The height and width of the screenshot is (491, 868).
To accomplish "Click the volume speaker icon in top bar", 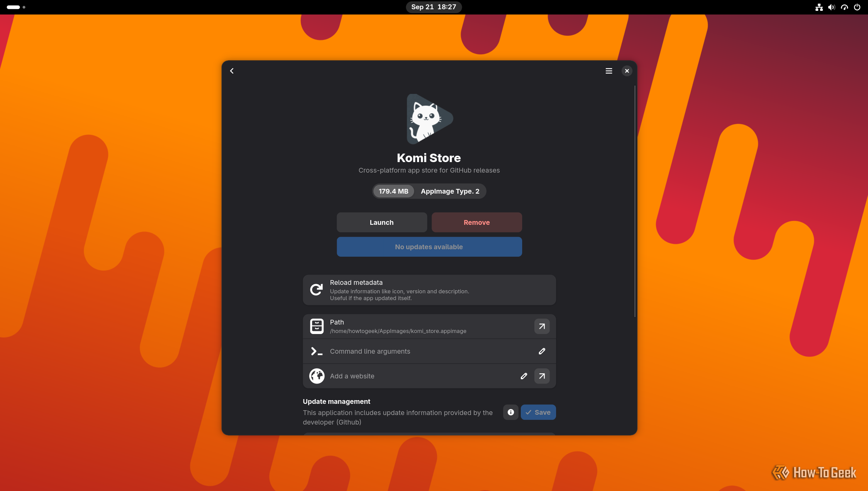I will point(831,7).
